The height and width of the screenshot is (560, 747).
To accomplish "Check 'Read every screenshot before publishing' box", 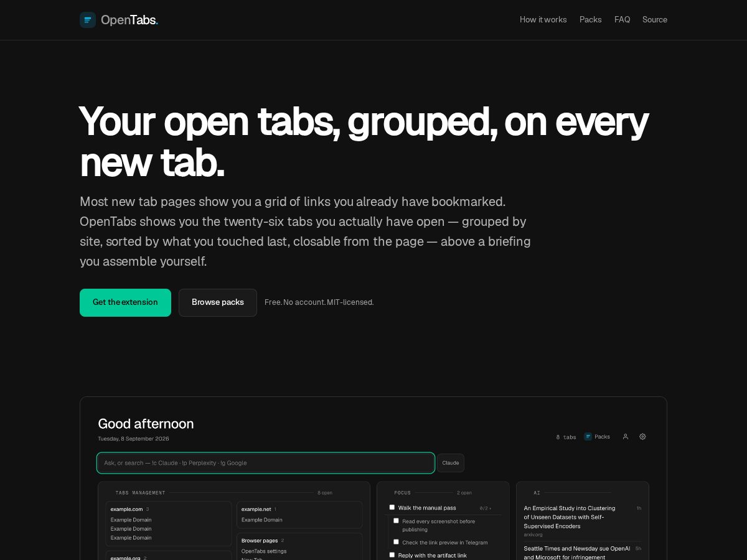I will [x=396, y=521].
